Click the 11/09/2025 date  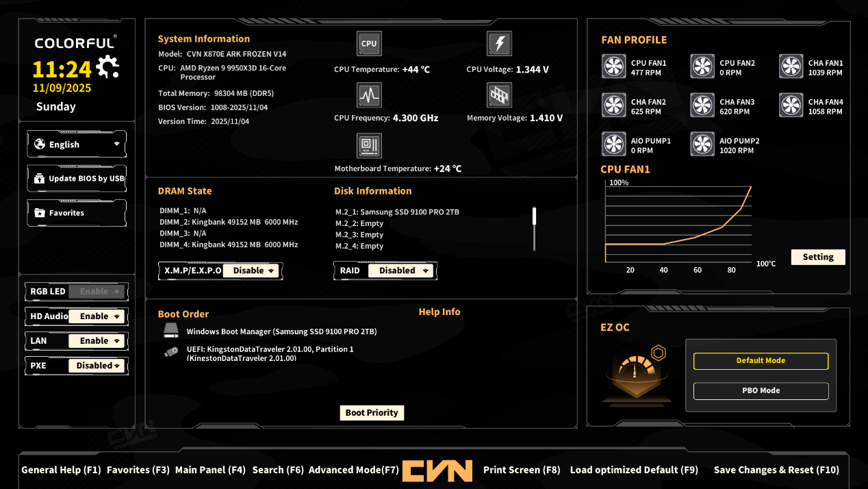(x=62, y=88)
